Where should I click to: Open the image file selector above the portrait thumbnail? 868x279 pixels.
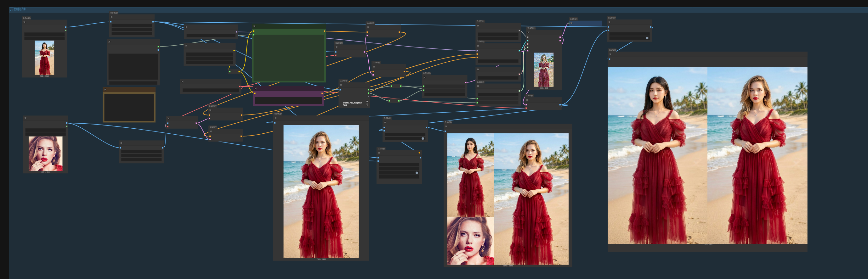(45, 130)
